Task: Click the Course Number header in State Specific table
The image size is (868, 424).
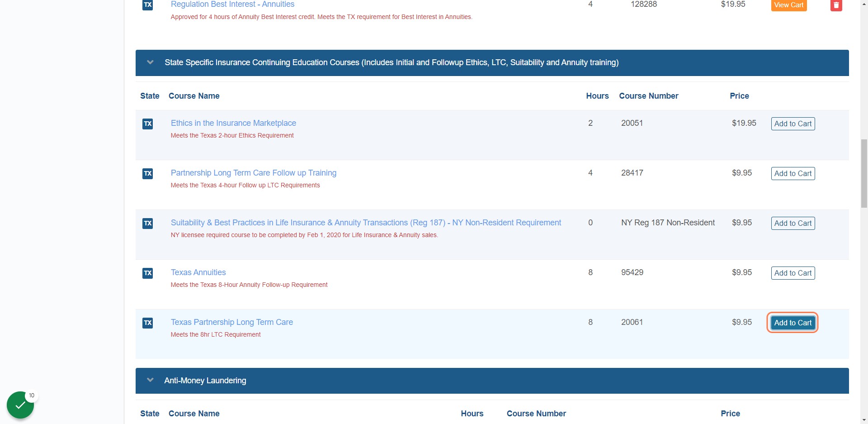Action: pyautogui.click(x=648, y=96)
